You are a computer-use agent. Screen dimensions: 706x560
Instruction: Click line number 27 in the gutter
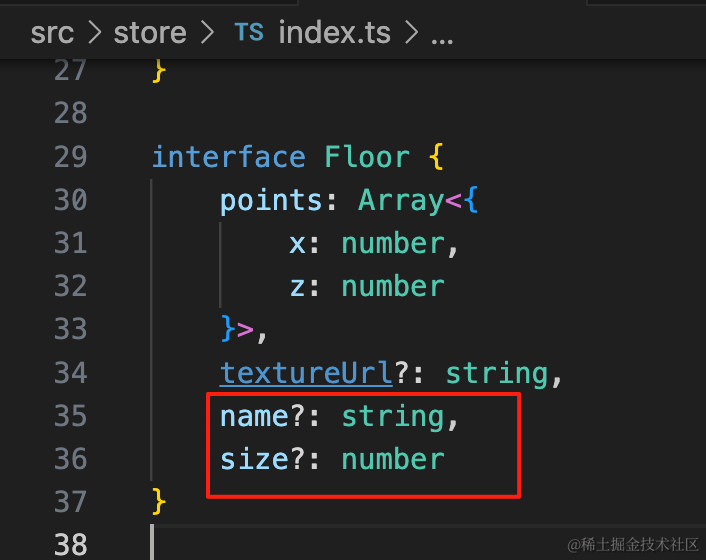pos(71,70)
